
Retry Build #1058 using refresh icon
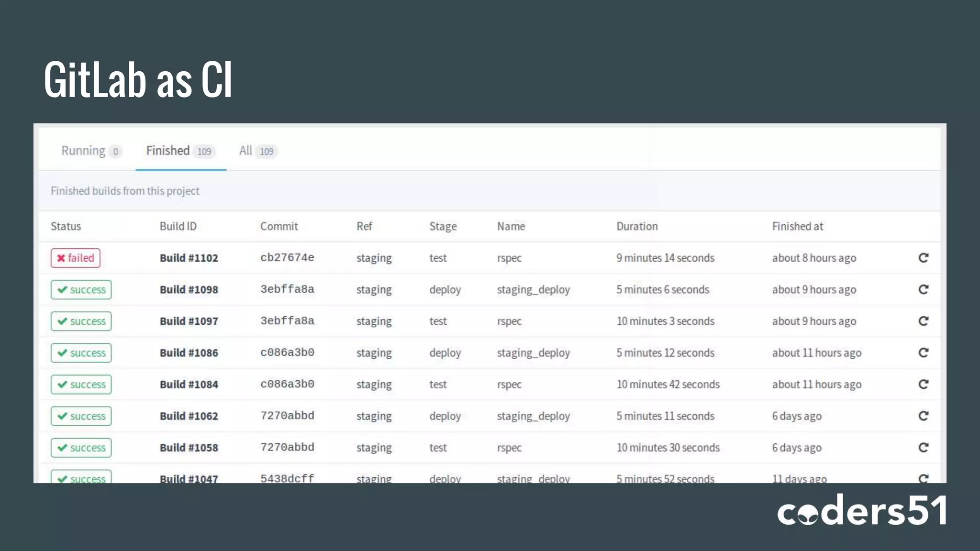coord(923,447)
